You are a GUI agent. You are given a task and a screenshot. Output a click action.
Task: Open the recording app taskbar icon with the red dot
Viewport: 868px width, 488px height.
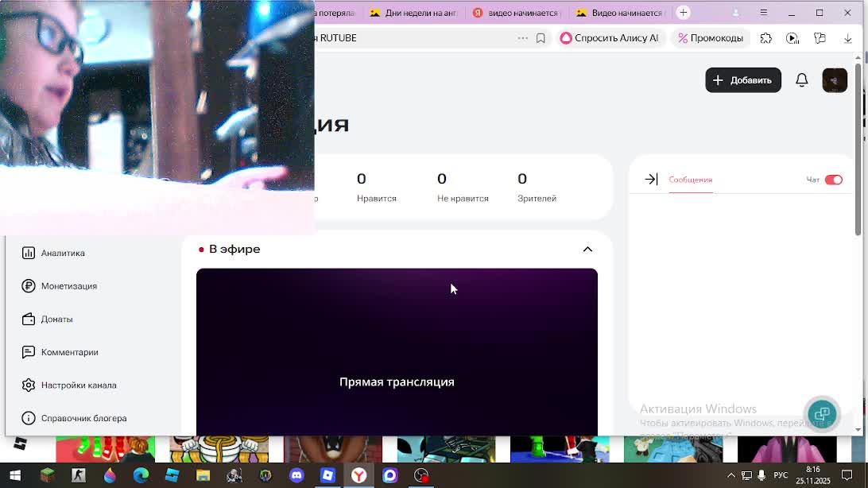pyautogui.click(x=421, y=475)
